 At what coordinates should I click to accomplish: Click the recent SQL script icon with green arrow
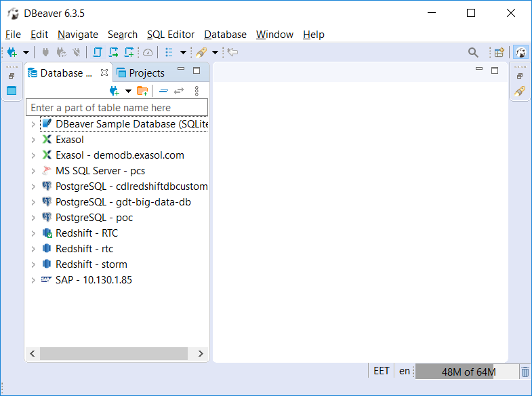113,52
